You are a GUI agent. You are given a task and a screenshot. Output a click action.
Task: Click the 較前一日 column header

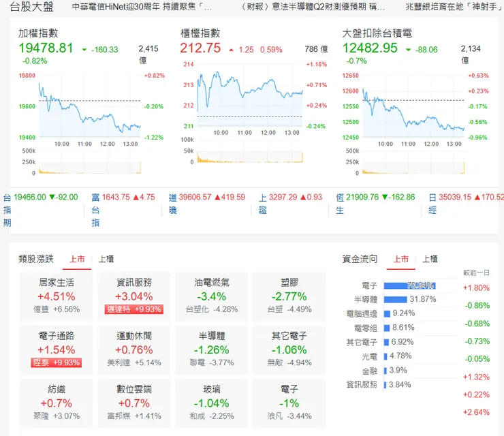click(476, 273)
